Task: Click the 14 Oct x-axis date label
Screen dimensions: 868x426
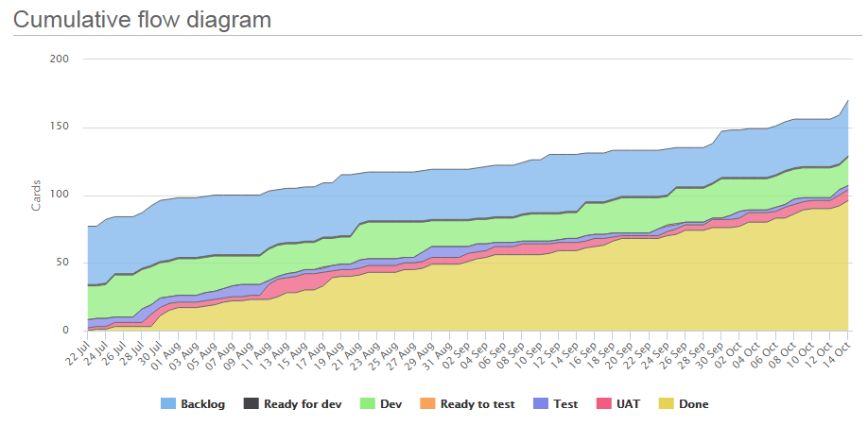Action: (839, 347)
